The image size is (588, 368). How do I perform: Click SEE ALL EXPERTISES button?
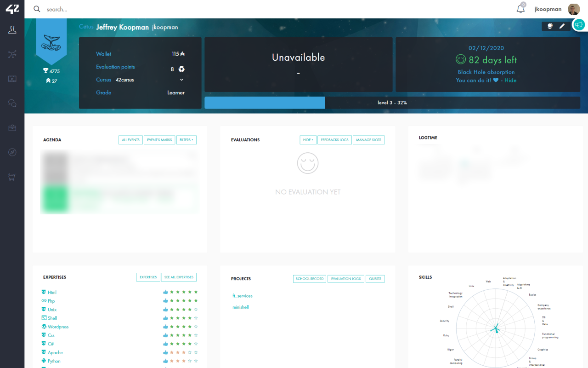[179, 277]
